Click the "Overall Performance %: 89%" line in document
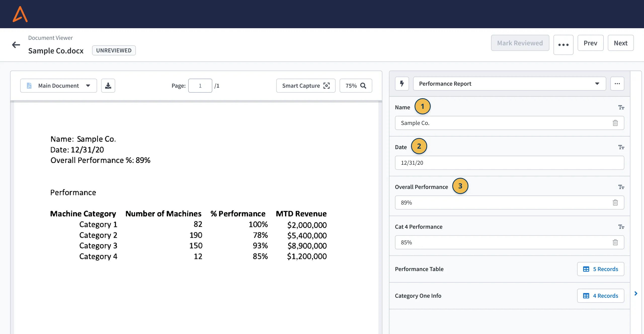Image resolution: width=644 pixels, height=334 pixels. [100, 160]
